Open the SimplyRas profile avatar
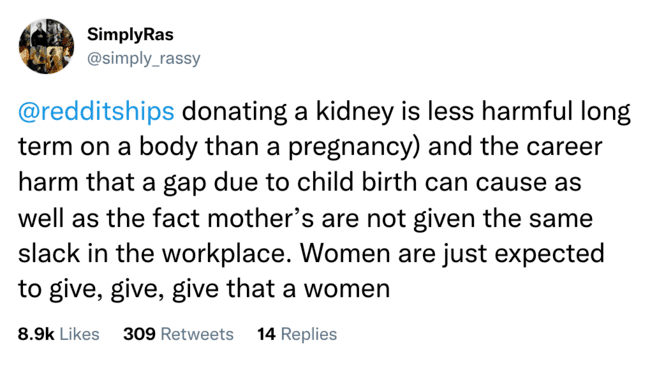Viewport: 650px width, 382px height. click(46, 46)
